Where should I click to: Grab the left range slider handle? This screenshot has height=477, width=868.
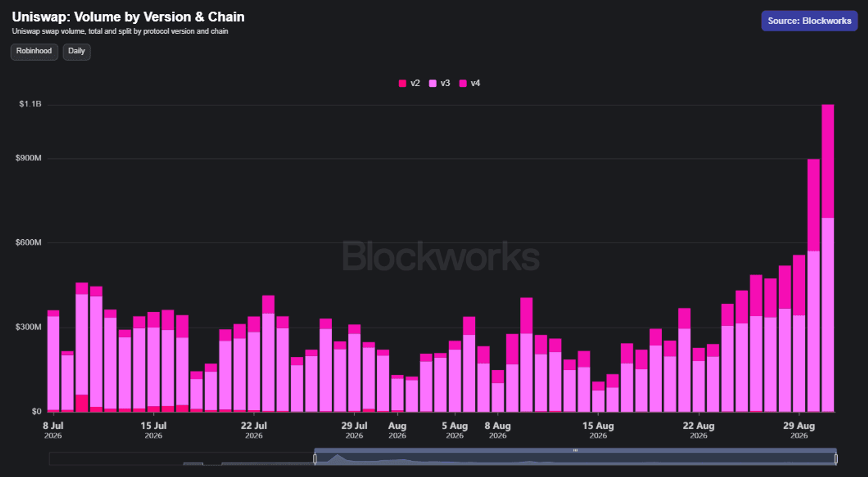315,459
